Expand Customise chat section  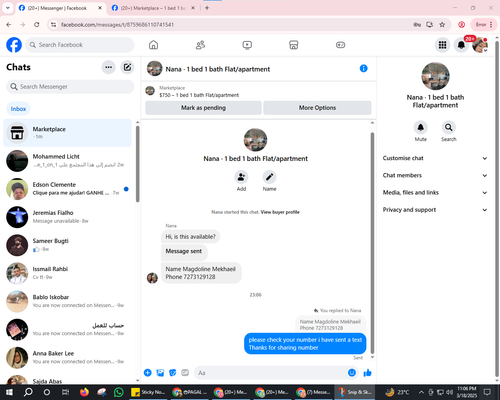(x=435, y=158)
